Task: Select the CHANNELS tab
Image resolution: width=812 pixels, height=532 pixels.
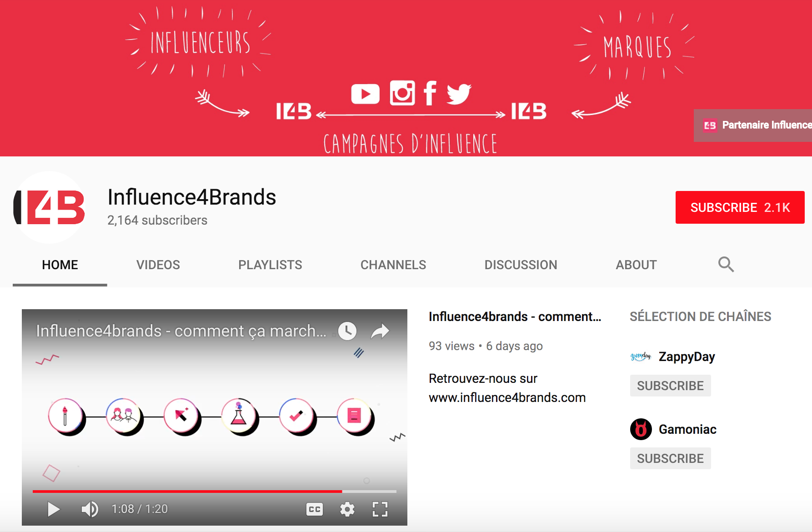Action: [393, 265]
